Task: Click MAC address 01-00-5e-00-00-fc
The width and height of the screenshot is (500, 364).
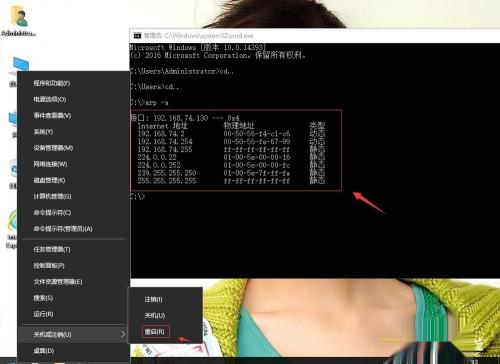Action: coord(257,165)
